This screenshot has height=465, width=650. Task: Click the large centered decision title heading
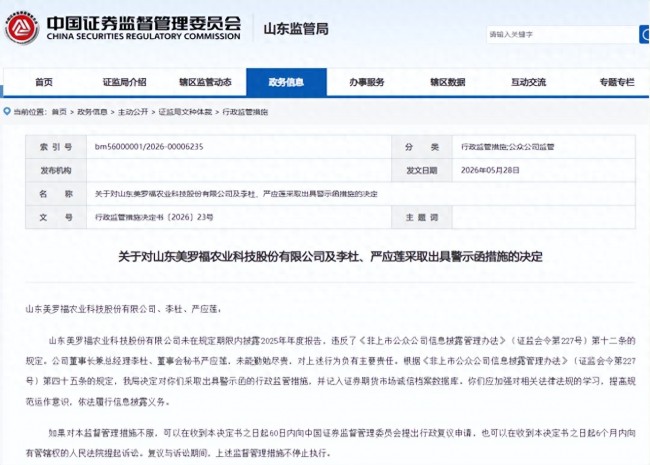(x=330, y=257)
